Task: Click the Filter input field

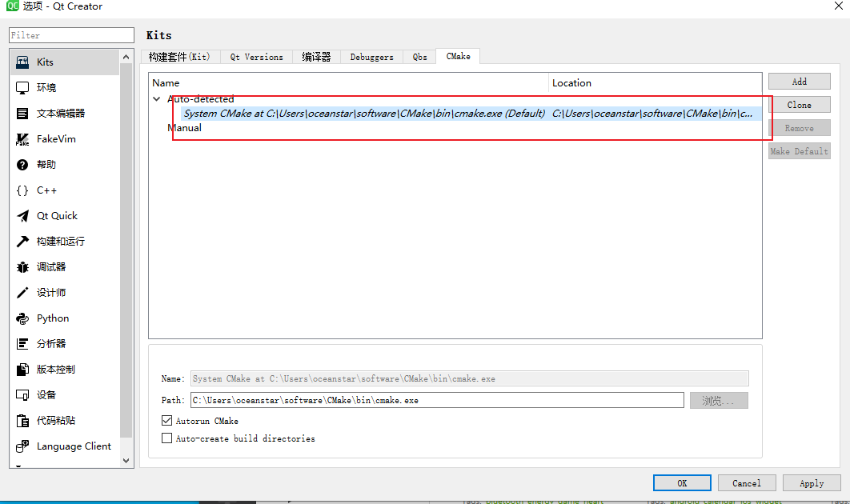Action: 71,35
